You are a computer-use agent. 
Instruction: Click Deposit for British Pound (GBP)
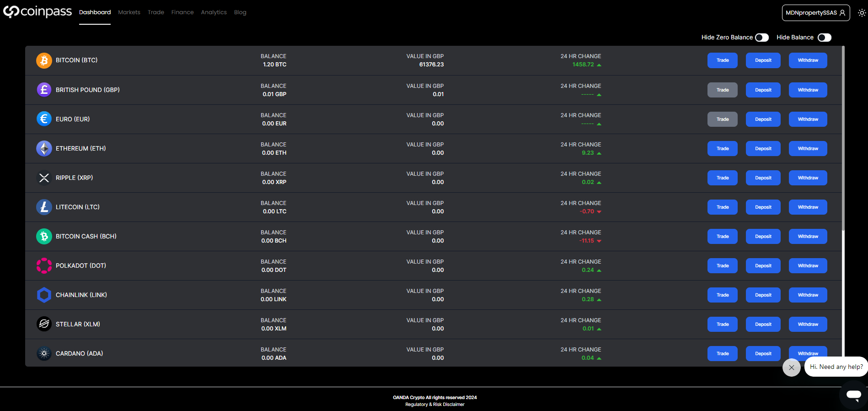click(x=763, y=90)
